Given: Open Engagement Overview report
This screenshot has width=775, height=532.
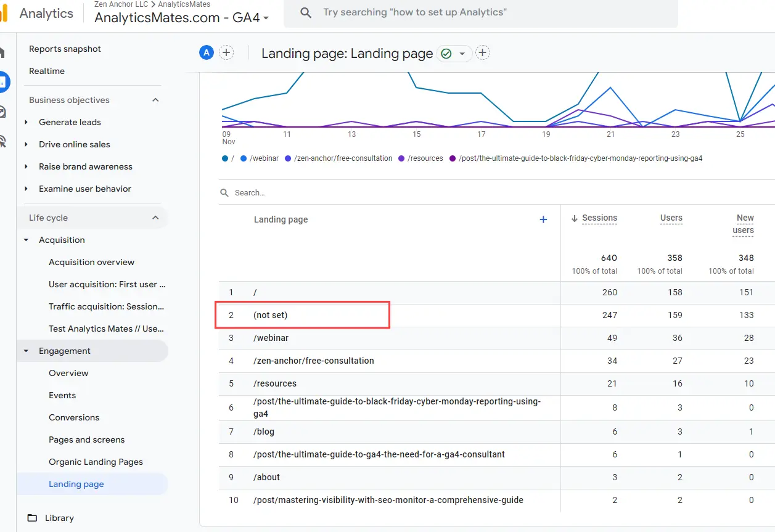Looking at the screenshot, I should (68, 373).
